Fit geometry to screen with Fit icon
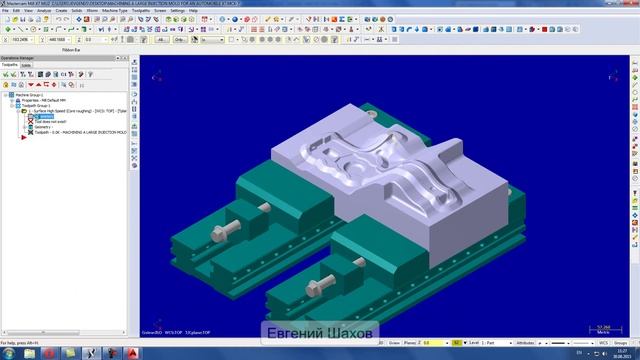This screenshot has width=640, height=360. [79, 20]
